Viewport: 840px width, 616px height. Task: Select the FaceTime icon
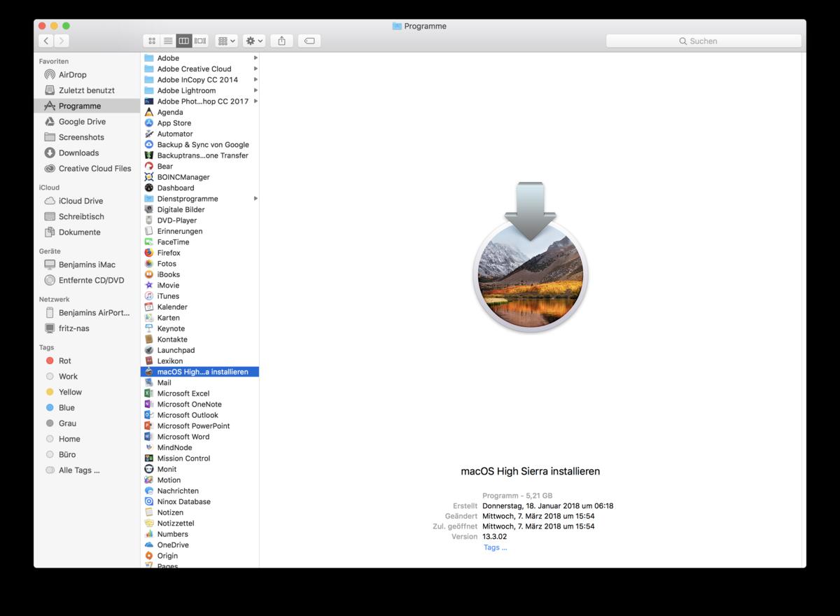click(149, 242)
